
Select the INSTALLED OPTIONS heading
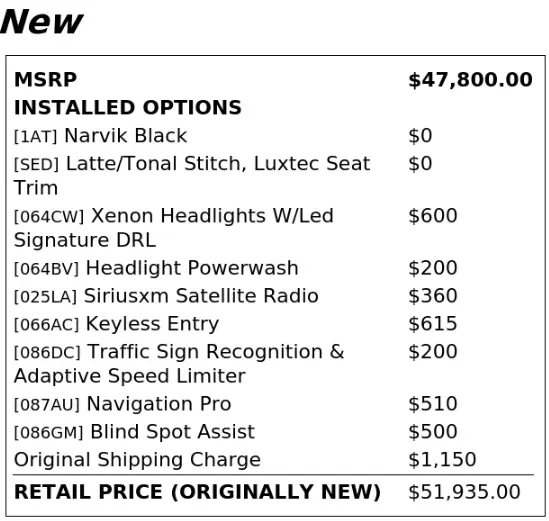point(128,107)
